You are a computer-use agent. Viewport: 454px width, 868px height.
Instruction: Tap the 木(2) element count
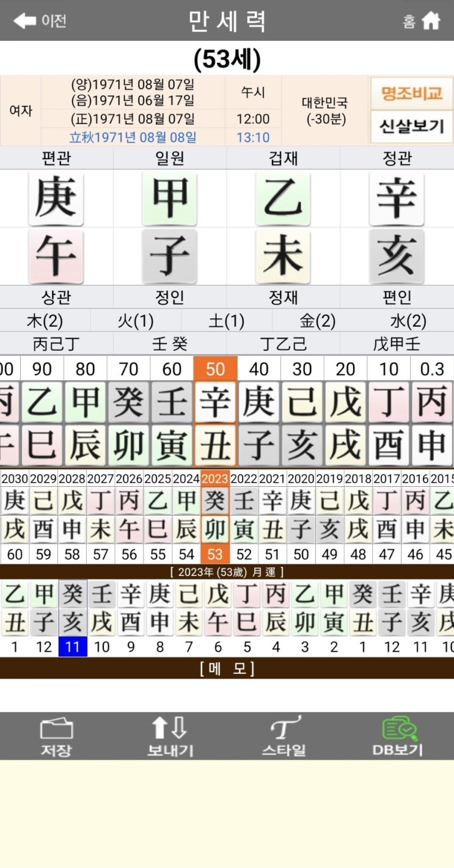[45, 321]
